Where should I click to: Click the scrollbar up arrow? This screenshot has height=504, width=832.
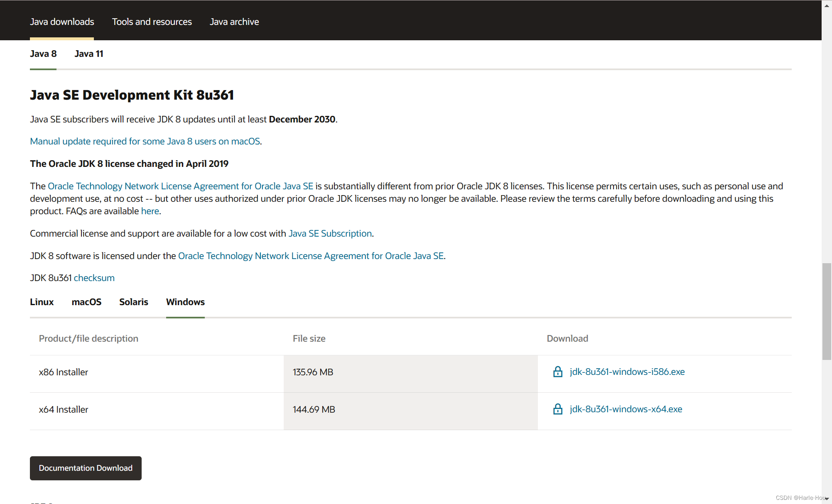[x=827, y=5]
